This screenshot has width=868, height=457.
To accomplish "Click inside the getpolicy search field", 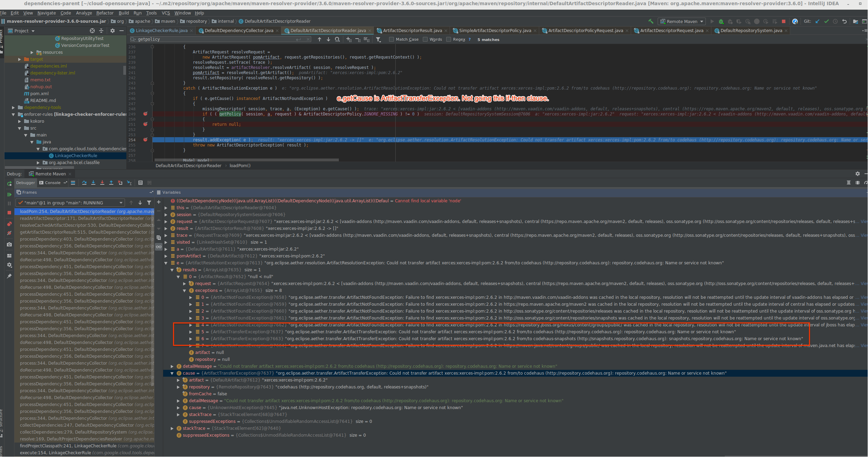I will (207, 39).
